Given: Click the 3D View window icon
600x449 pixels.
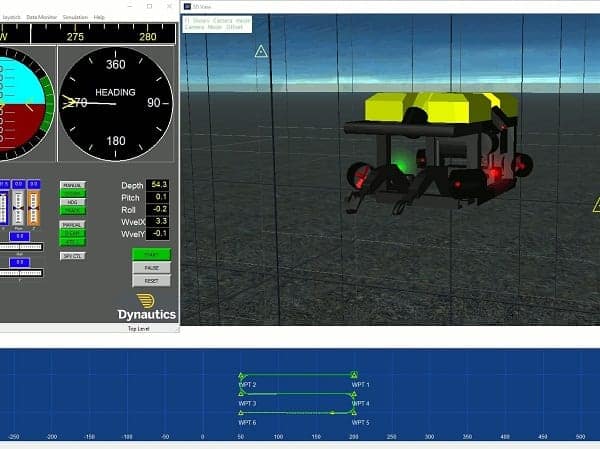Looking at the screenshot, I should coord(187,7).
